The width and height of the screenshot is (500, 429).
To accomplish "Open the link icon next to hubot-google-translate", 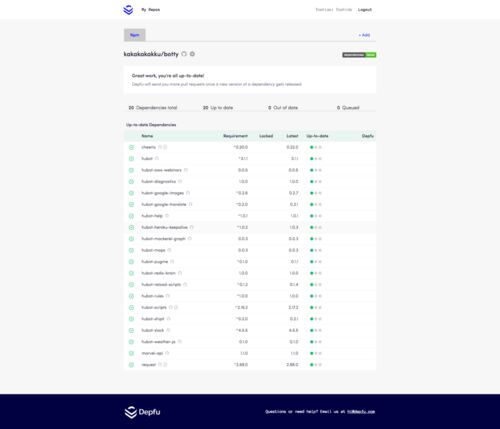I will tap(190, 204).
